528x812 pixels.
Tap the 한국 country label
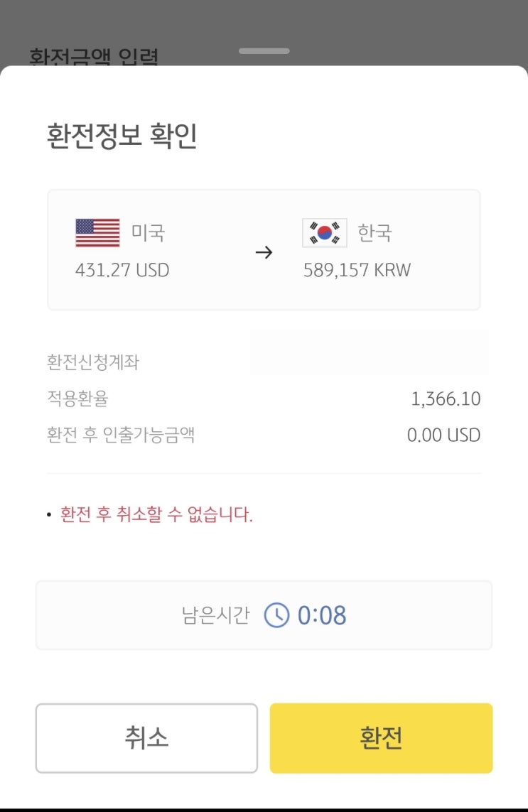[x=375, y=233]
